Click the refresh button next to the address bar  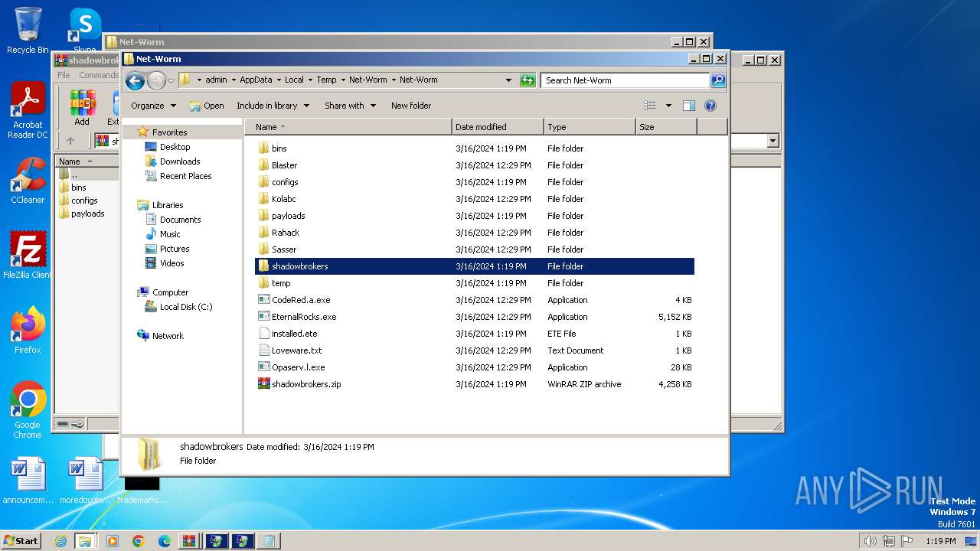click(528, 80)
